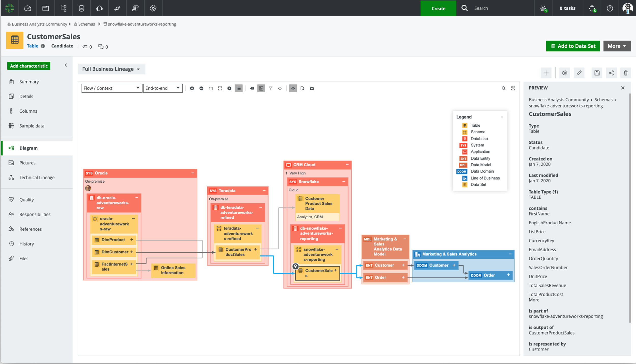Toggle the eye preview visibility button

tap(293, 88)
